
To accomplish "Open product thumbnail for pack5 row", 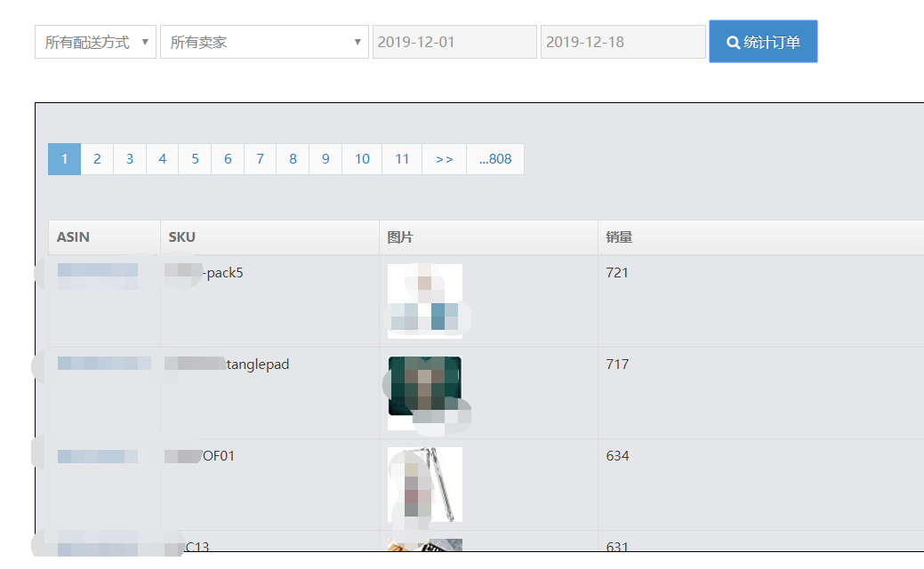I will [425, 301].
